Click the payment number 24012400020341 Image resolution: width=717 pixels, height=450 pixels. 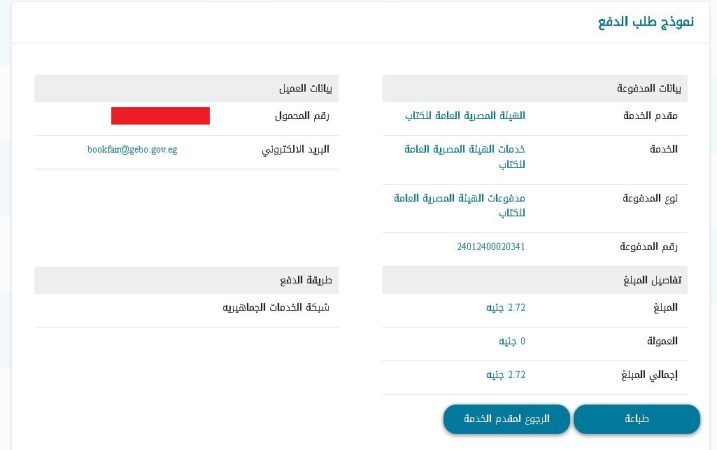pyautogui.click(x=491, y=246)
